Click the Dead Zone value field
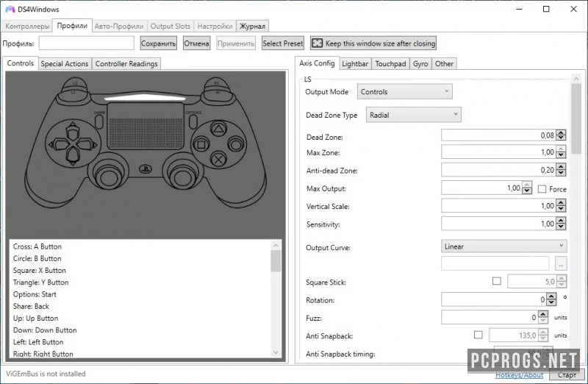The height and width of the screenshot is (384, 588). 499,135
